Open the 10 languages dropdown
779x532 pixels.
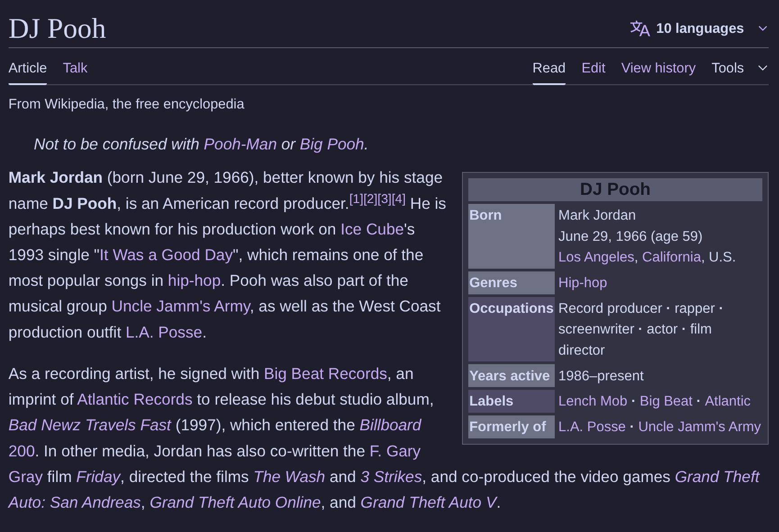pos(700,28)
